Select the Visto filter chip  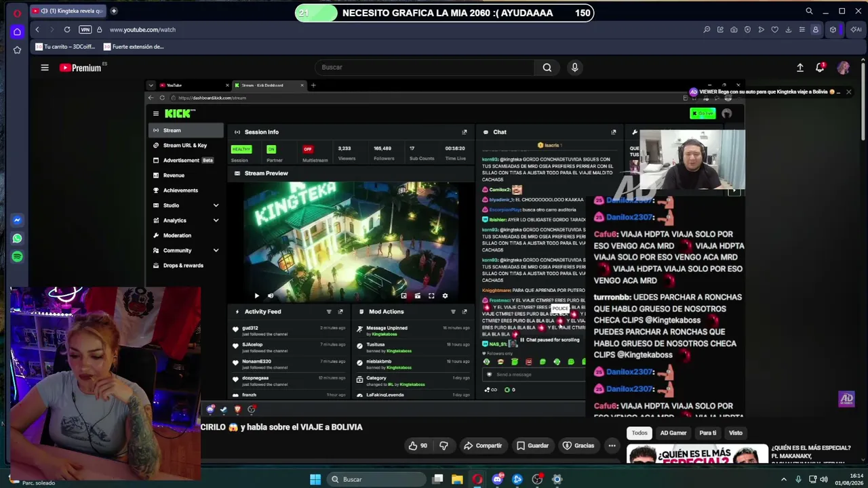[x=736, y=432]
